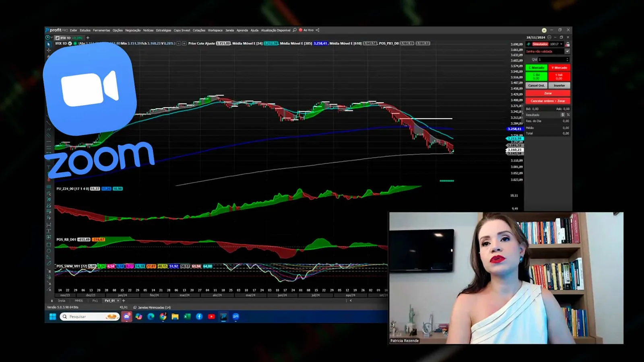
Task: Click the Atualização Disponível link
Action: click(x=275, y=30)
